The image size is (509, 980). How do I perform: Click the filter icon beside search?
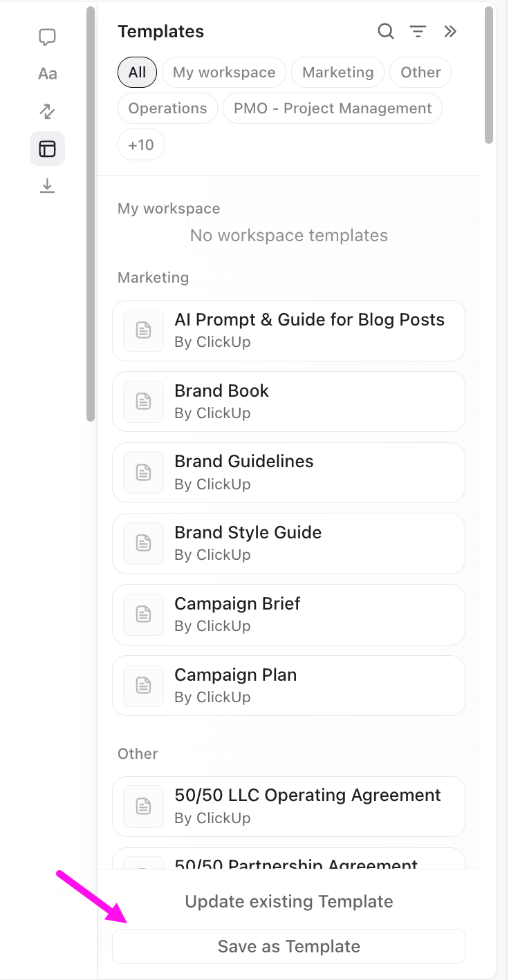tap(418, 31)
